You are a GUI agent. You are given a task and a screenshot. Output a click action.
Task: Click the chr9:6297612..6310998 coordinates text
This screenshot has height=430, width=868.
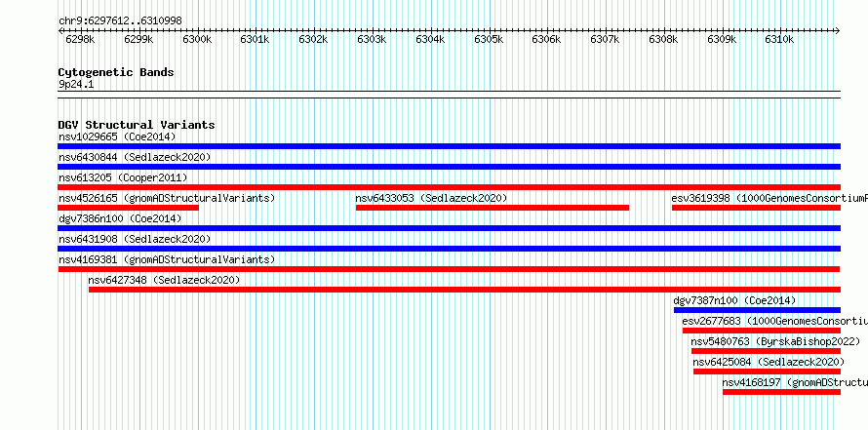[120, 21]
